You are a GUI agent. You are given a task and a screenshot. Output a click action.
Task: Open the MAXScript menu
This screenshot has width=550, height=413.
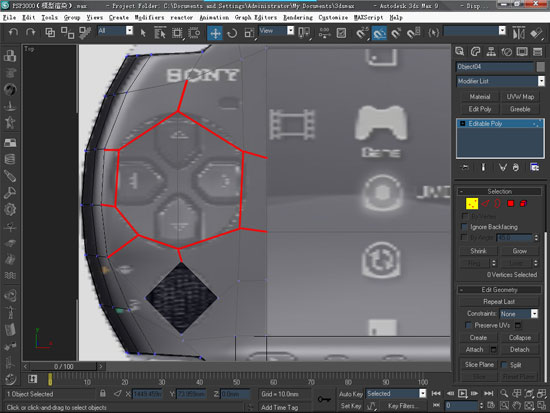[x=369, y=18]
